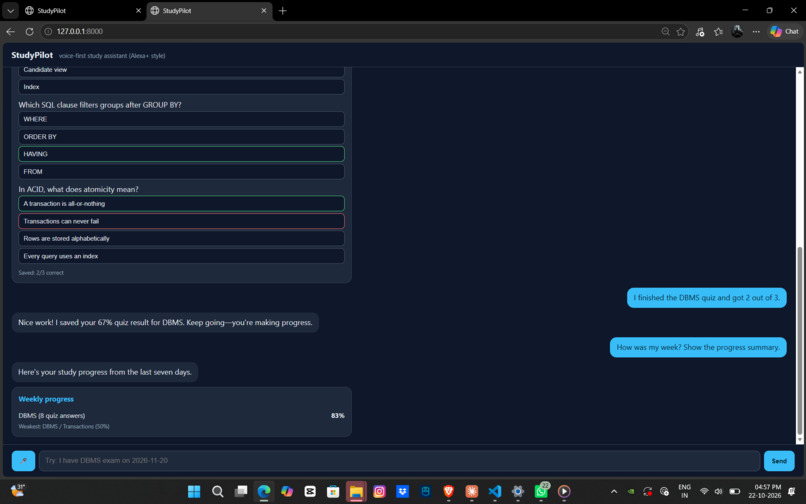Open CapCut from the taskbar
806x504 pixels.
click(x=310, y=492)
